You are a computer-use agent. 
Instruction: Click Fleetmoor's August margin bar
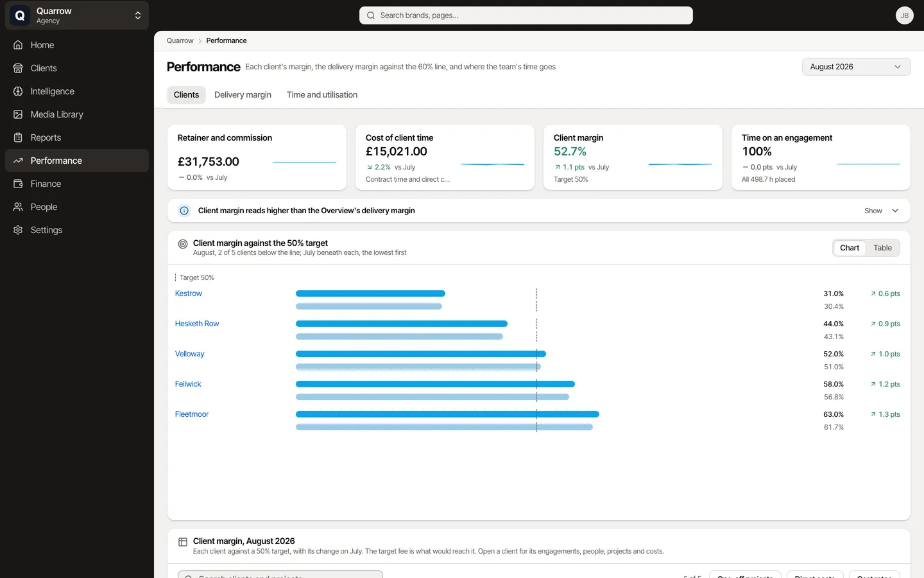447,414
